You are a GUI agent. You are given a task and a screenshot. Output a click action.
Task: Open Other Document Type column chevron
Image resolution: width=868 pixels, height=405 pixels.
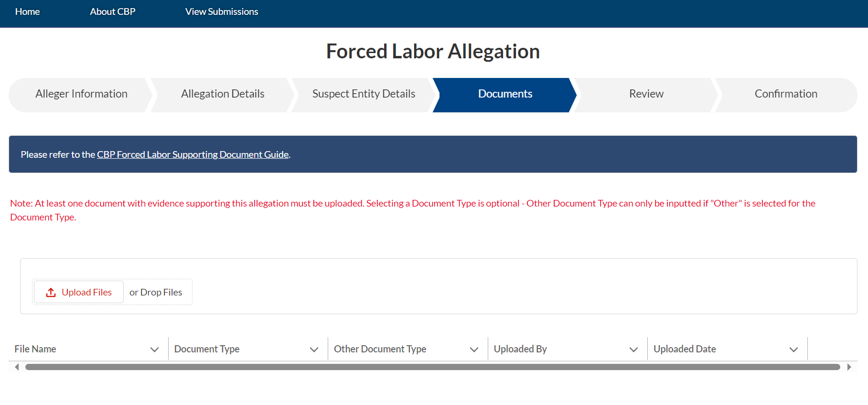pyautogui.click(x=474, y=350)
